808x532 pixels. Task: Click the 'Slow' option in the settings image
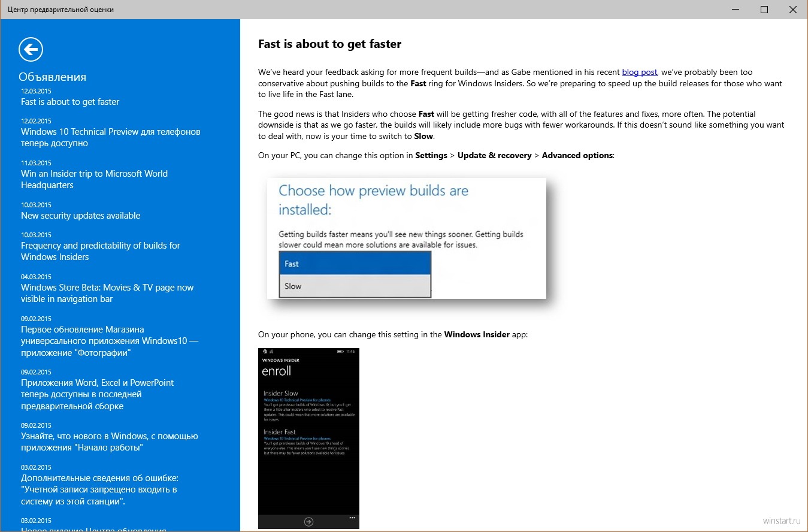click(355, 286)
